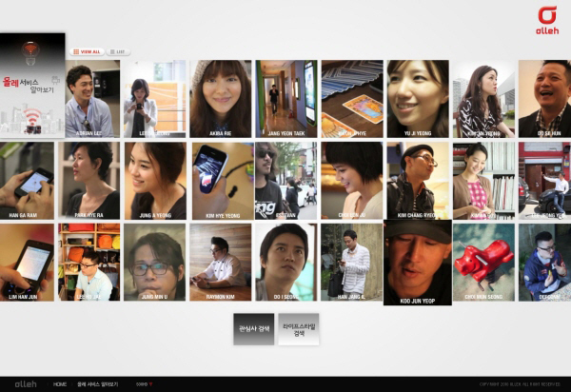Select the Akiba Rie portrait
The width and height of the screenshot is (571, 392).
[220, 99]
